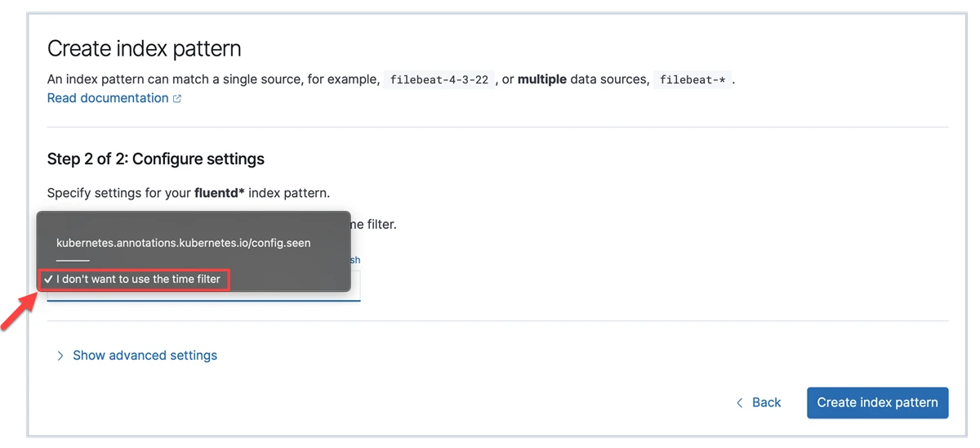980x448 pixels.
Task: Click the filebeat-4-3-22 code example
Action: tap(439, 80)
